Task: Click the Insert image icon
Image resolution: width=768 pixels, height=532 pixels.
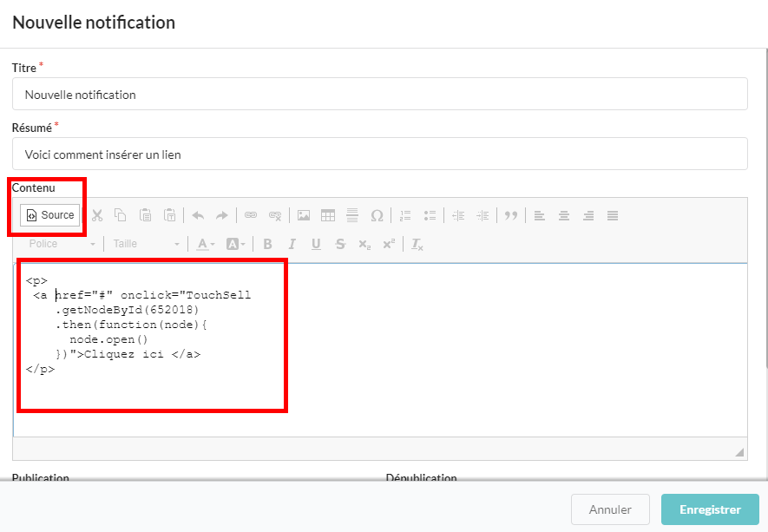Action: 304,215
